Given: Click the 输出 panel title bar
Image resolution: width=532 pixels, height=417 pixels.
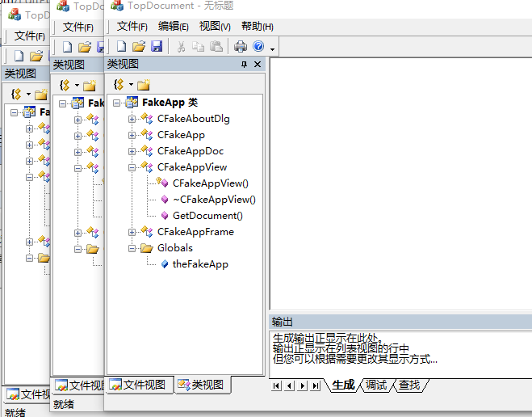Looking at the screenshot, I should click(400, 322).
